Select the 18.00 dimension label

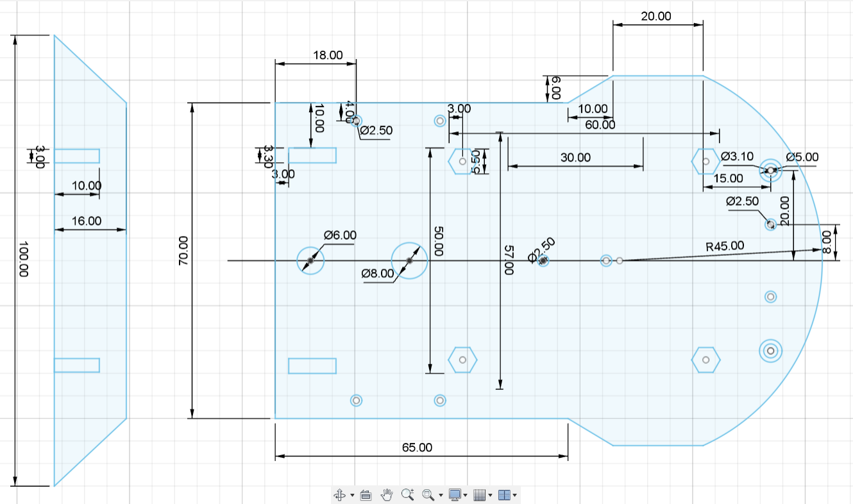(x=328, y=55)
